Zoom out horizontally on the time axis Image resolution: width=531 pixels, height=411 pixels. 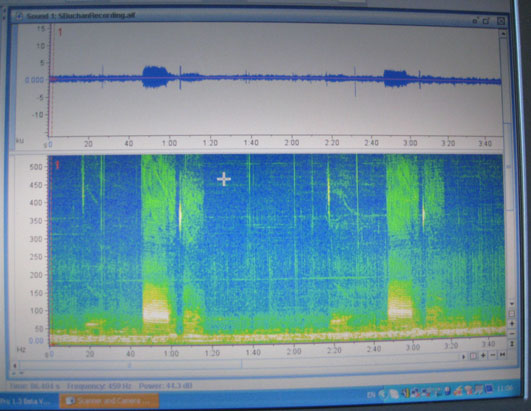tap(493, 355)
